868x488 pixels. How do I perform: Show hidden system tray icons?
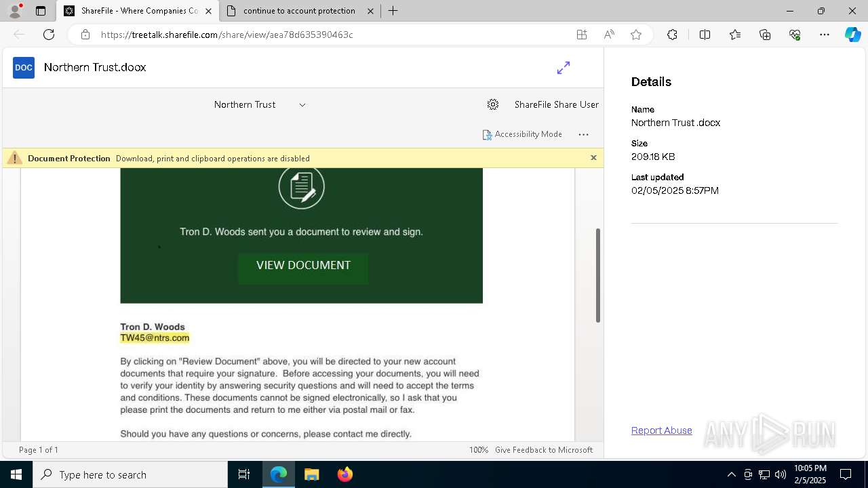click(731, 474)
